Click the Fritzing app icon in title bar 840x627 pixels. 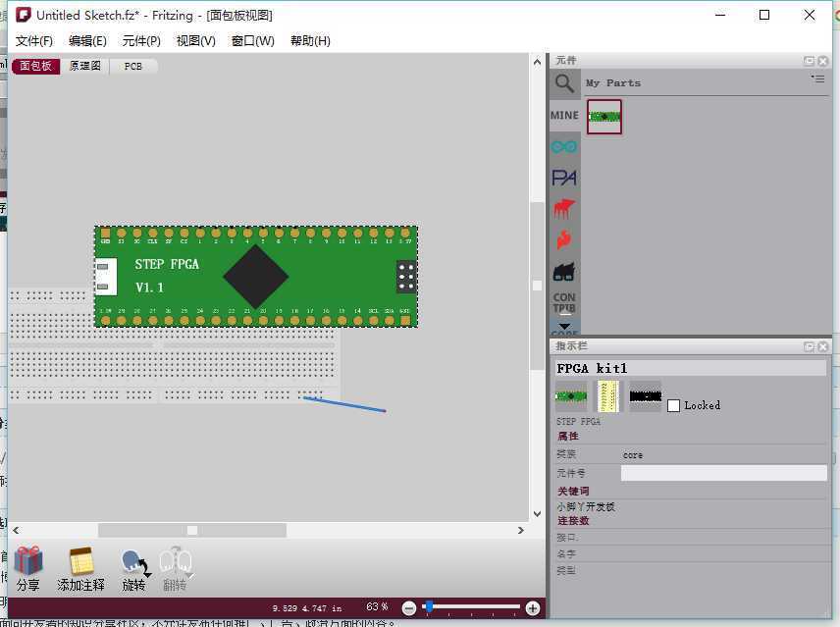23,15
